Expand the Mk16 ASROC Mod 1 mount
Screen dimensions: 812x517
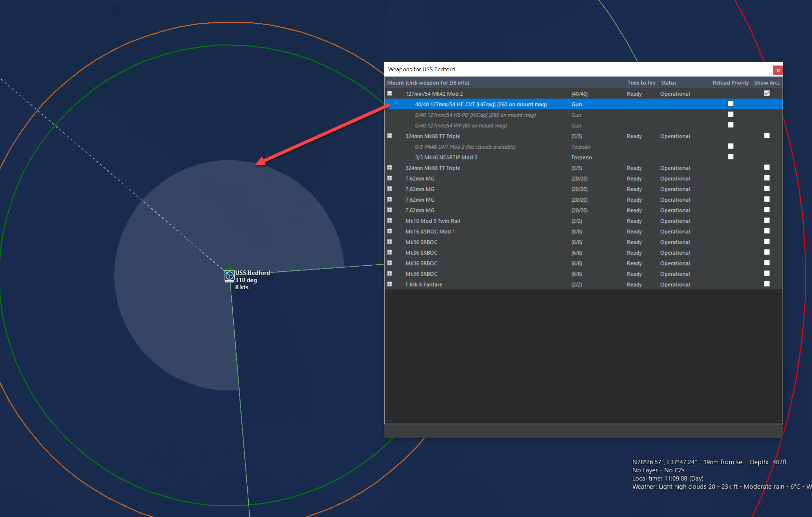coord(389,231)
